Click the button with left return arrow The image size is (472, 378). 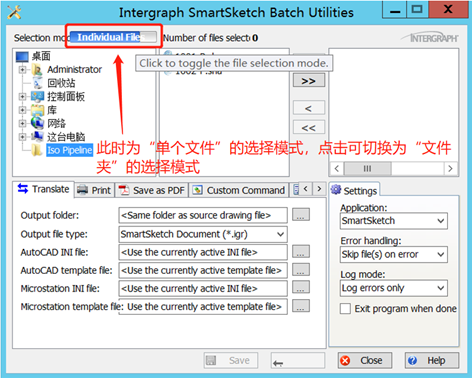[298, 360]
